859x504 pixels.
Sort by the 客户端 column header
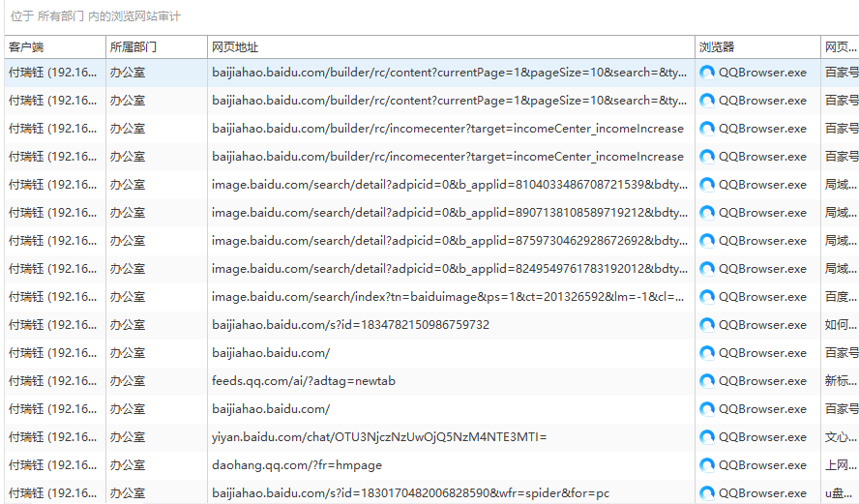click(55, 47)
